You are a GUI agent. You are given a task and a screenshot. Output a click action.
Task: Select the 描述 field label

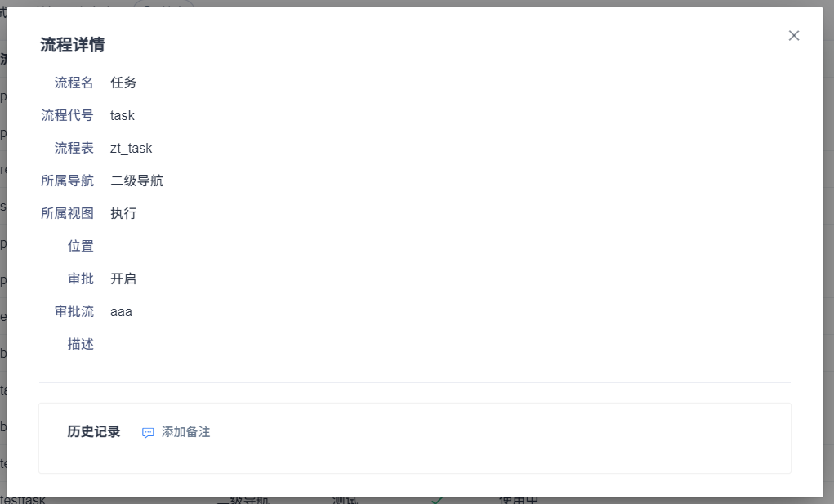(x=81, y=345)
